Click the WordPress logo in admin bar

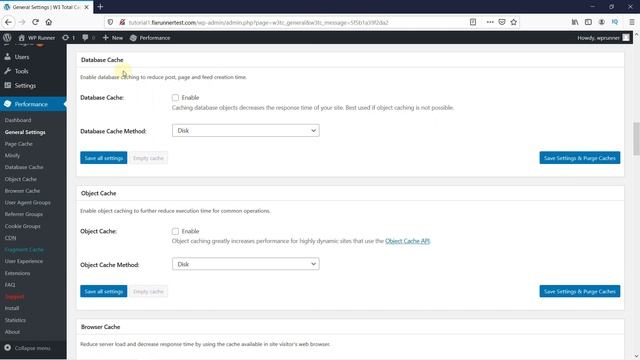tap(7, 38)
